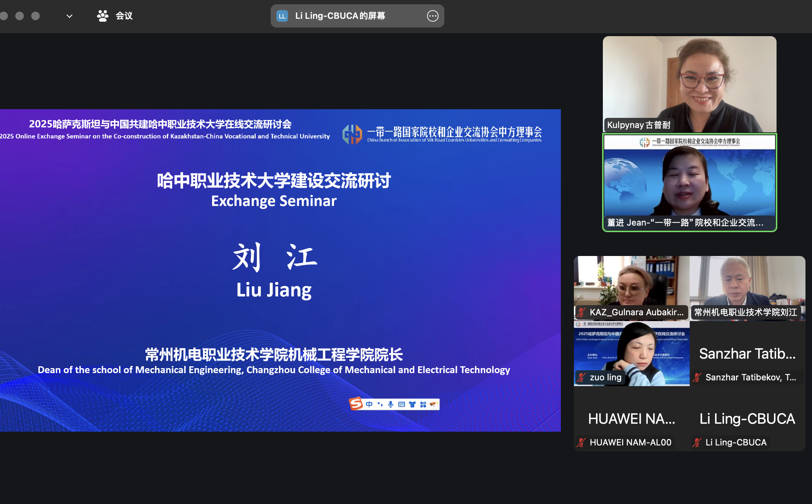Select the Sanzhar Tatibekov participant tile
Viewport: 812px width, 504px height.
pos(747,354)
